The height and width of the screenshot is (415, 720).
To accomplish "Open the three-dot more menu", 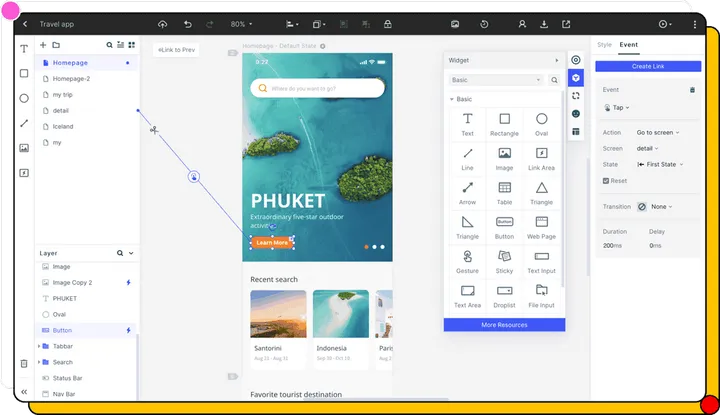I will point(695,24).
